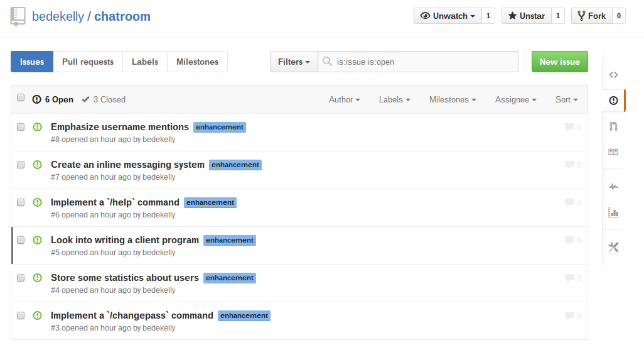Image resolution: width=644 pixels, height=345 pixels.
Task: Click the watchers count 1
Action: coord(488,16)
